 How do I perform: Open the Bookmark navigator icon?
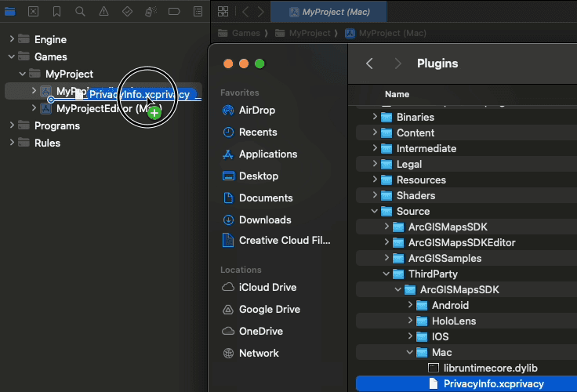[x=56, y=12]
